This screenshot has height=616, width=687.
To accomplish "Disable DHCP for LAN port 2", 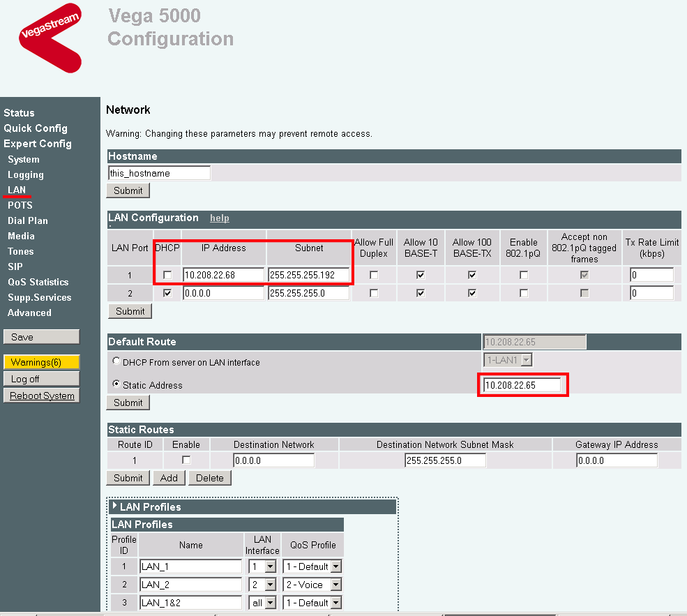I will tap(167, 293).
